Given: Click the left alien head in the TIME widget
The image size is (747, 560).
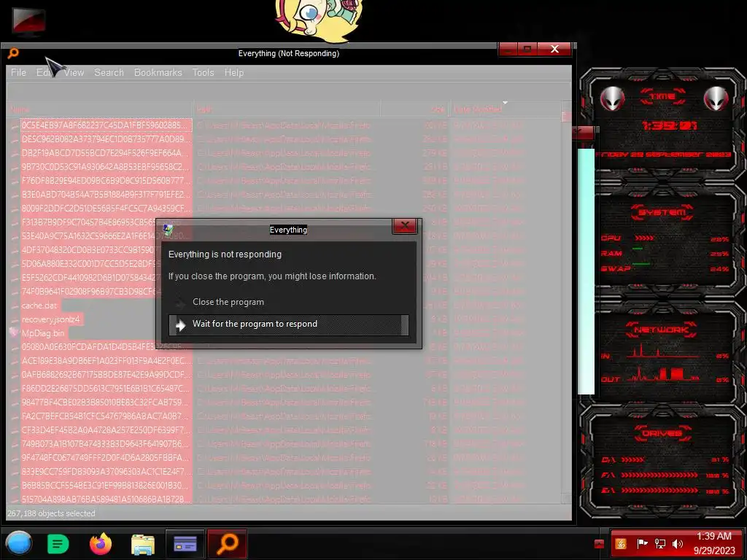Looking at the screenshot, I should 612,98.
